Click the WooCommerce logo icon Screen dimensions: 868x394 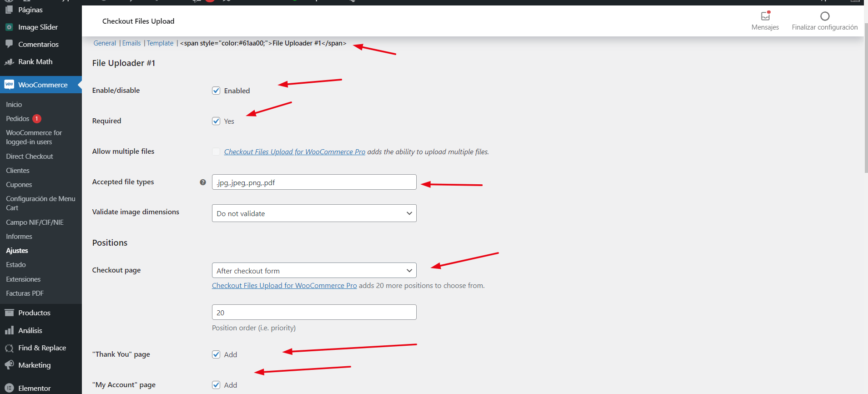pos(9,85)
